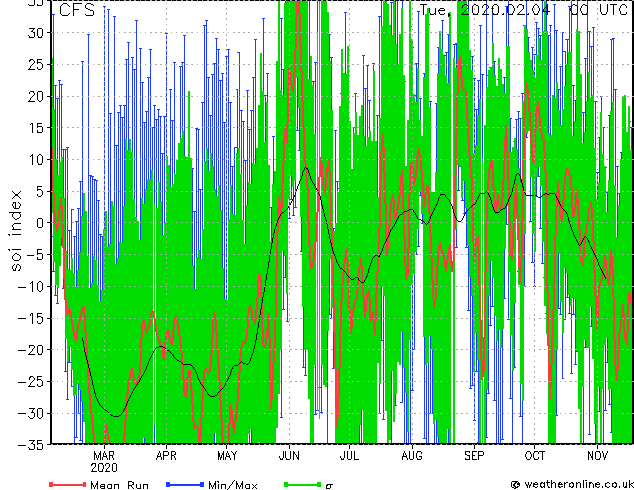Click the y-axis value 30
This screenshot has height=490, width=634.
pyautogui.click(x=35, y=33)
